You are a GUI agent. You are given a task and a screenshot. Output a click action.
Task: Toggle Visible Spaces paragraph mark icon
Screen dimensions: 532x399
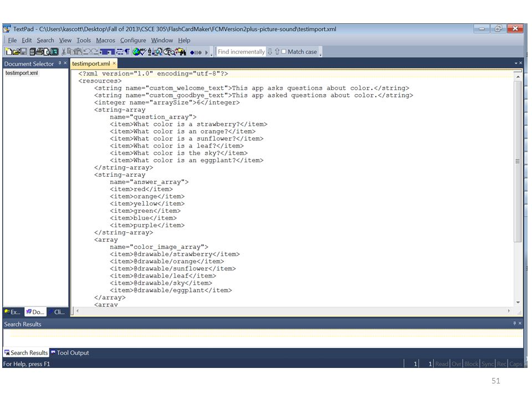point(127,52)
